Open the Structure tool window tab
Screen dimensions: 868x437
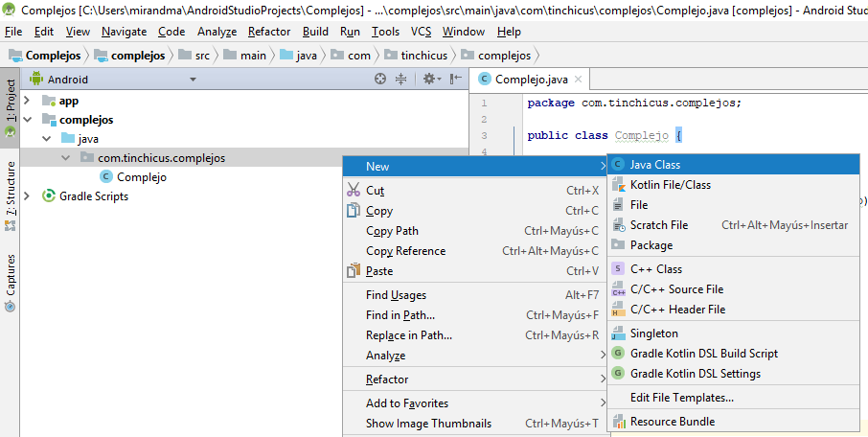point(11,190)
